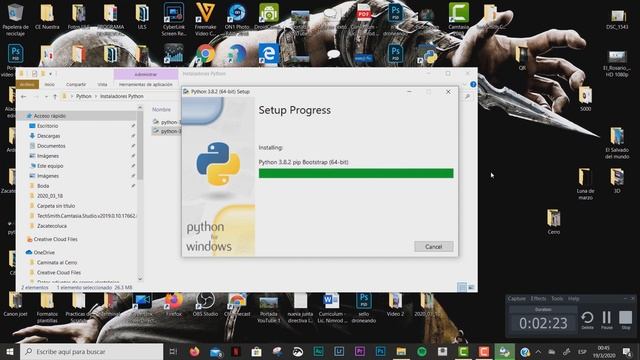Open Effects menu in recorder
640x360 pixels.
[538, 299]
